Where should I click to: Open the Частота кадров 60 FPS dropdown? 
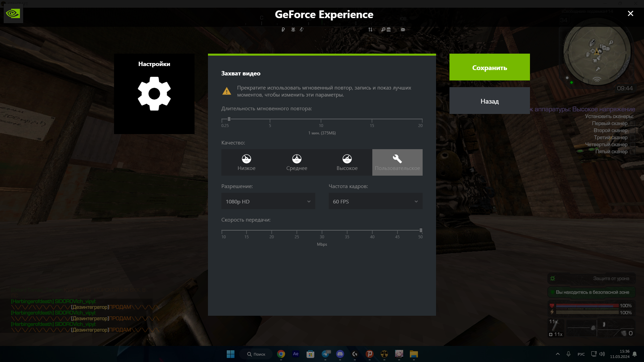pos(376,201)
